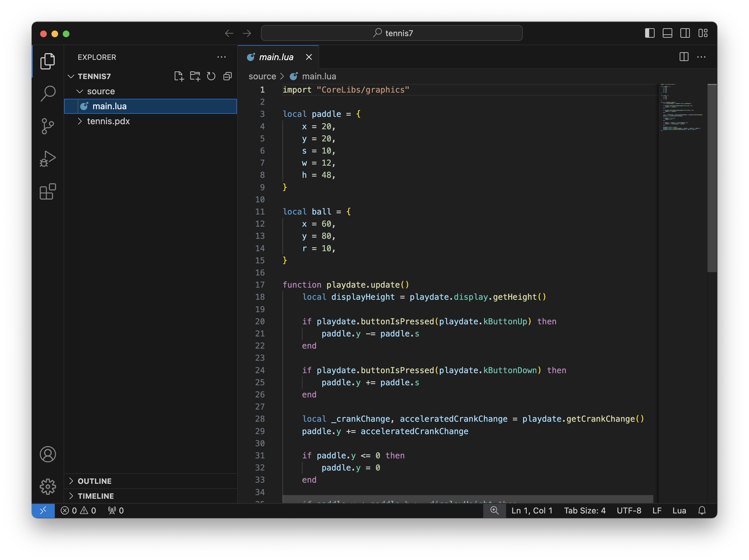This screenshot has width=749, height=560.
Task: Change end of line sequence LF
Action: click(x=657, y=510)
